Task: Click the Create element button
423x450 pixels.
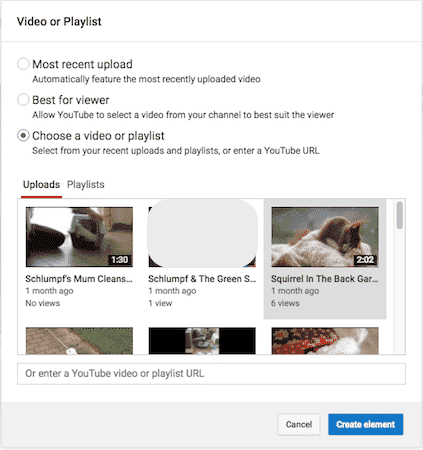Action: point(365,424)
